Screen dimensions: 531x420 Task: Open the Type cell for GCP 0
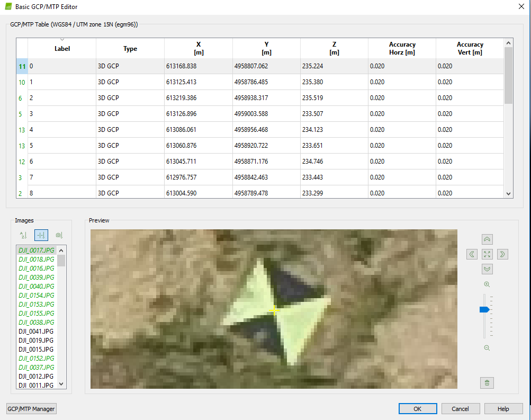pos(130,66)
